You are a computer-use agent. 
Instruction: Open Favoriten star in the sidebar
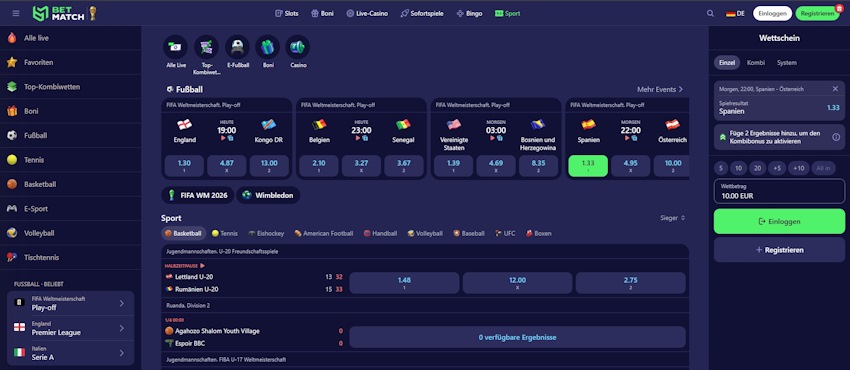(70, 62)
